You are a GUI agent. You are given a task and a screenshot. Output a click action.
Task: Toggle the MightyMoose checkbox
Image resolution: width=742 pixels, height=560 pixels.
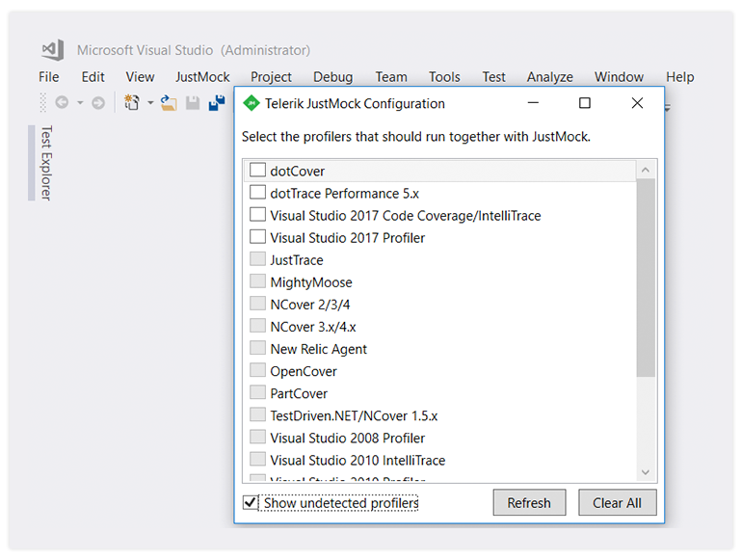(257, 281)
